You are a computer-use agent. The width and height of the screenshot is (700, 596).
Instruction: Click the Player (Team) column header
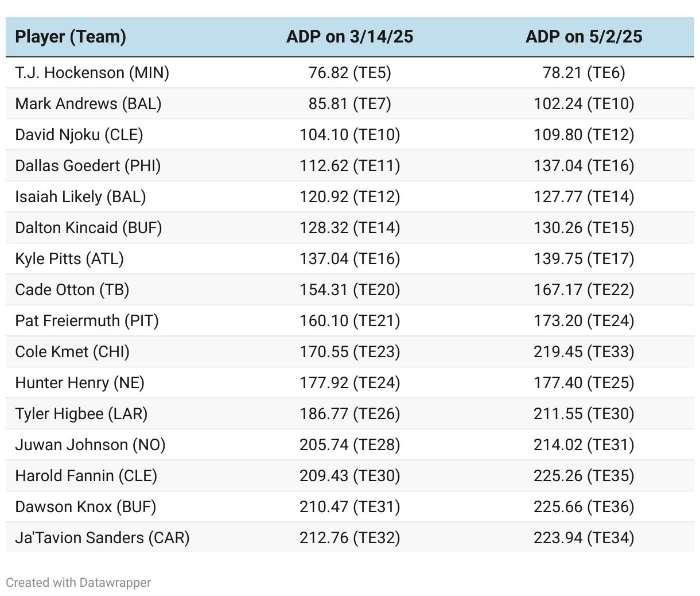[x=71, y=37]
